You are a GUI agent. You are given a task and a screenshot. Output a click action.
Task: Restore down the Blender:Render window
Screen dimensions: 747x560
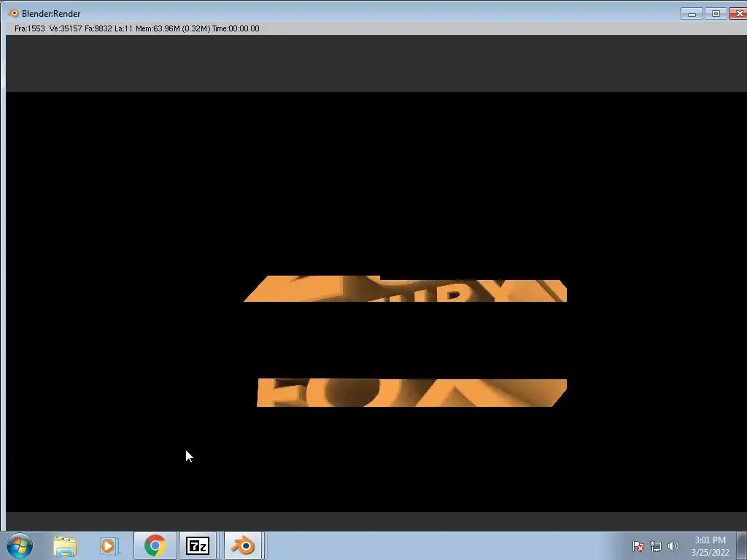(x=716, y=13)
